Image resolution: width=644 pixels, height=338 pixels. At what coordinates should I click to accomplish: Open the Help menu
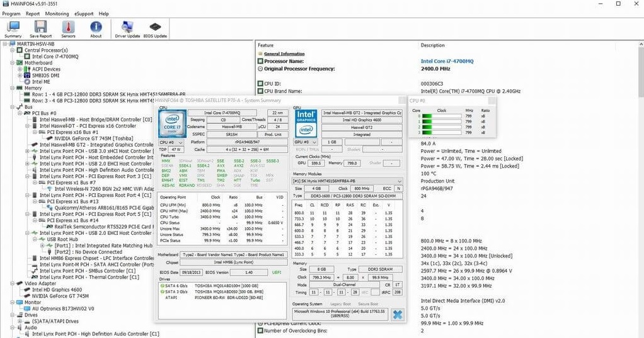click(104, 14)
